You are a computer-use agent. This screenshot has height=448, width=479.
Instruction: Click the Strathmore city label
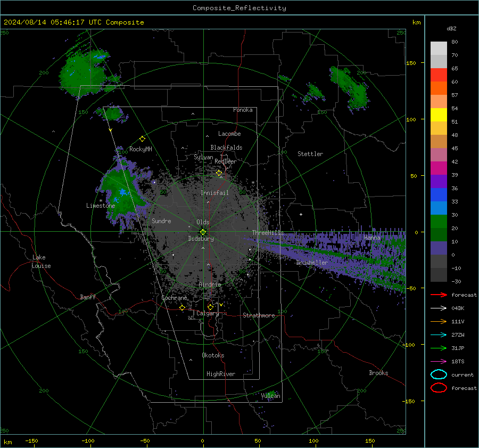(x=259, y=315)
